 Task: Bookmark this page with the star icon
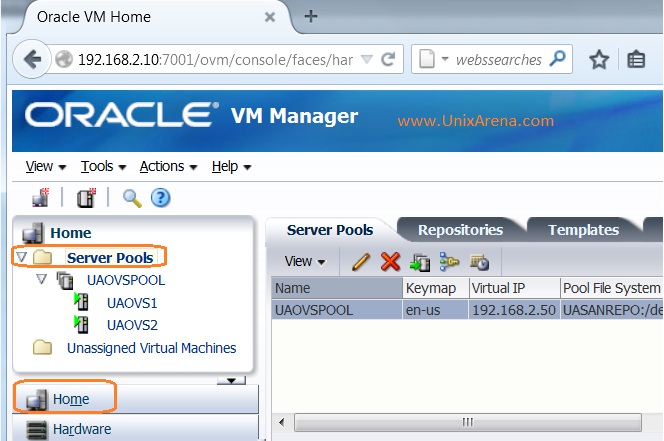click(599, 59)
